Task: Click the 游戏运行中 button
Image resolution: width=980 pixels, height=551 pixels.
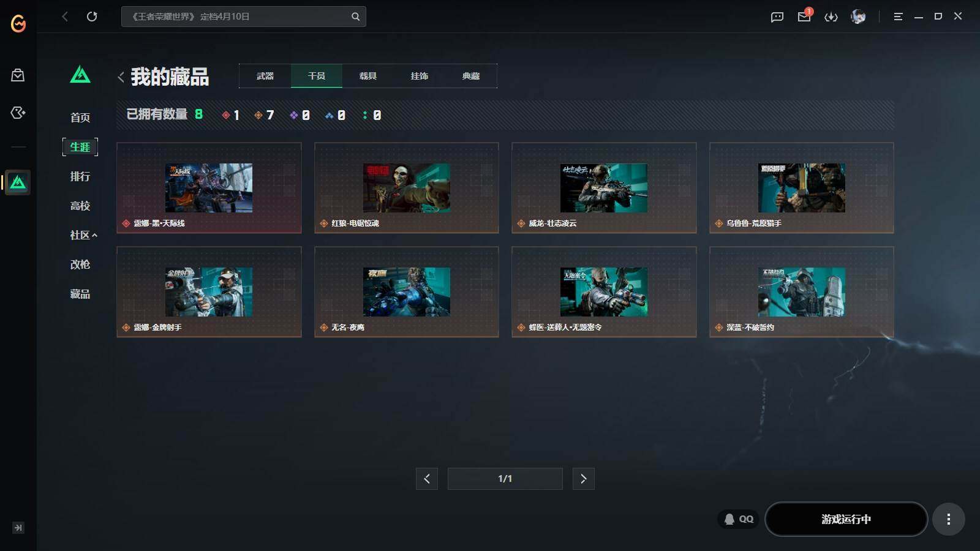Action: click(846, 519)
